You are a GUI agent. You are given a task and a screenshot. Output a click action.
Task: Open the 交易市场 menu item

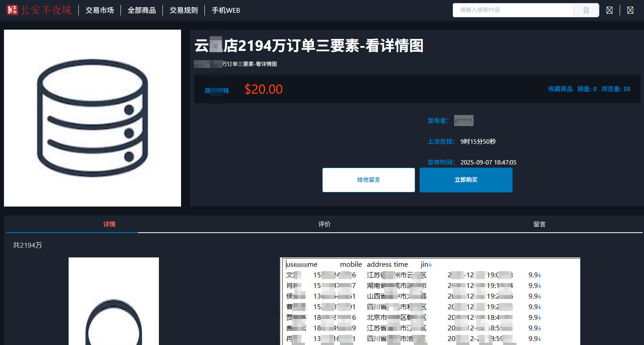point(100,10)
